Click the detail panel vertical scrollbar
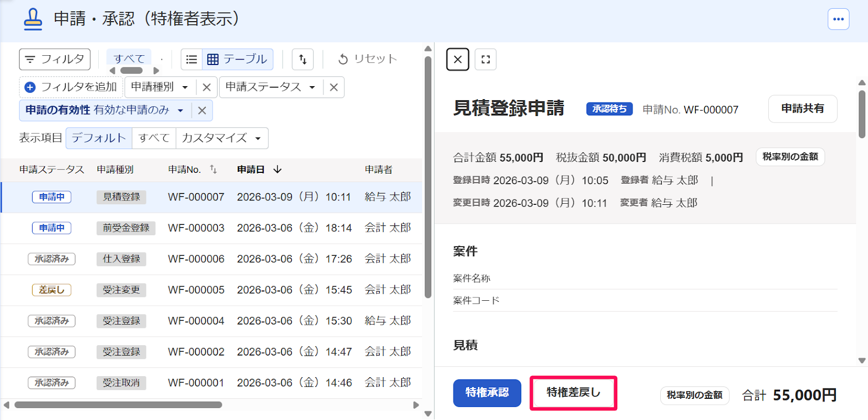This screenshot has width=868, height=420. pyautogui.click(x=862, y=114)
